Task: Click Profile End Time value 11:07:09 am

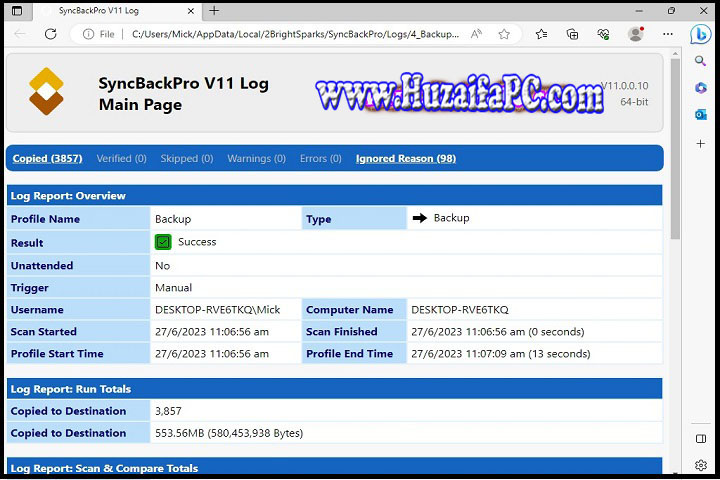Action: click(501, 354)
